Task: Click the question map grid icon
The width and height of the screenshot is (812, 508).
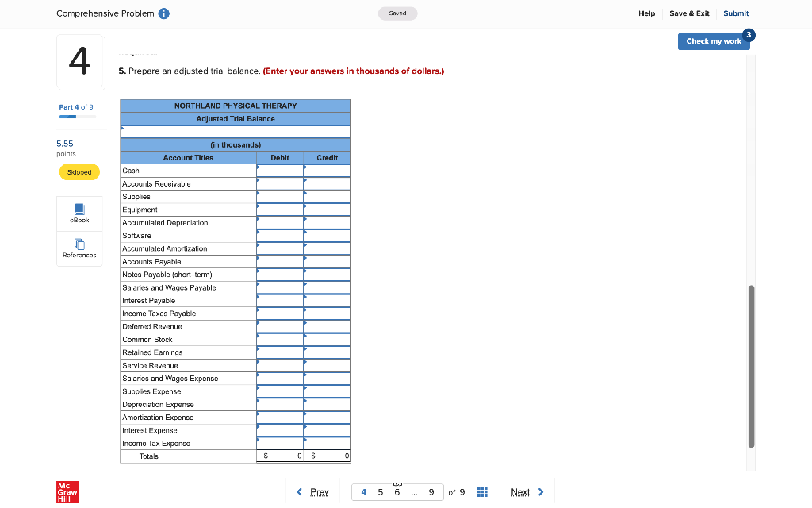Action: point(482,491)
